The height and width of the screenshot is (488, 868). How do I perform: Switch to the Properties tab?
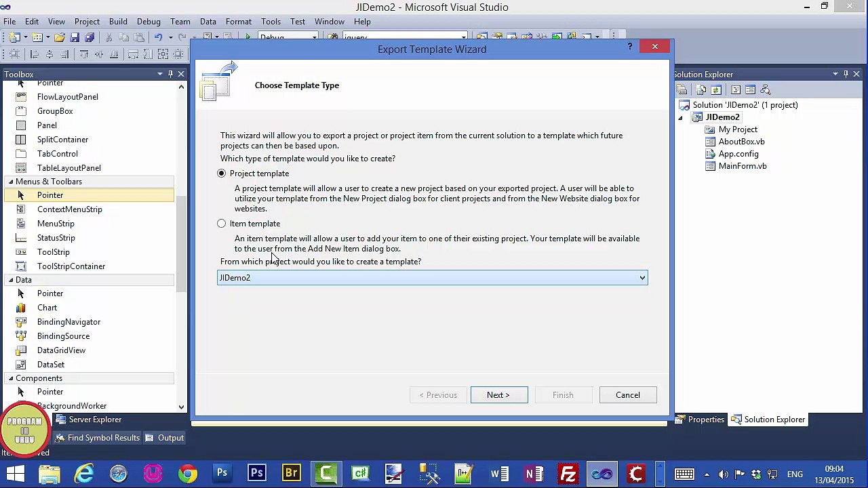pos(700,420)
